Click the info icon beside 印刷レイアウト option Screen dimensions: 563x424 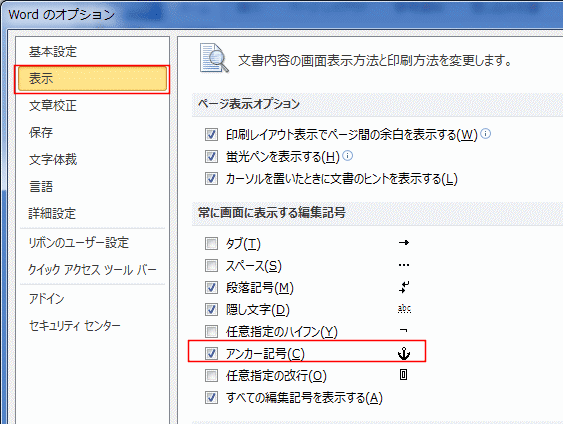point(485,134)
